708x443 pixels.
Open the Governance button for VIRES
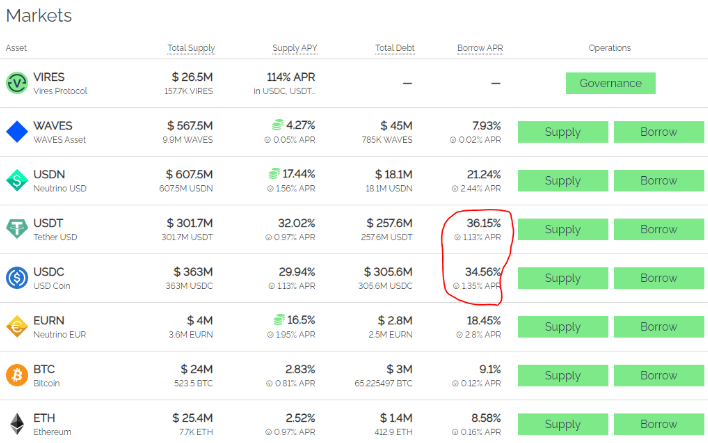point(610,83)
